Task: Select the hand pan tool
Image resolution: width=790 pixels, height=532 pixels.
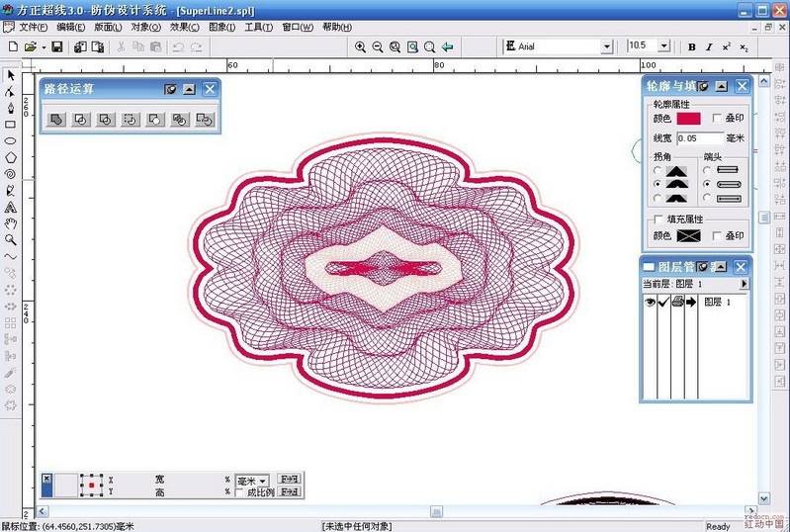Action: [x=11, y=223]
